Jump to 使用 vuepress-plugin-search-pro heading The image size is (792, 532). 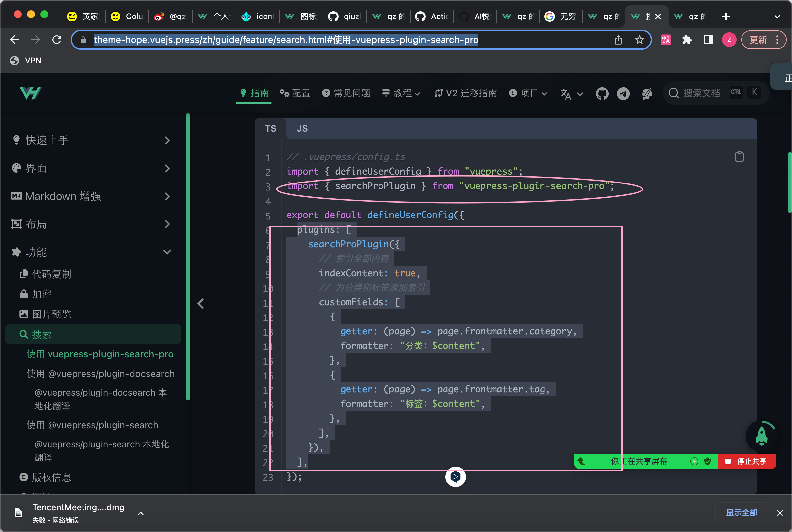(x=100, y=354)
